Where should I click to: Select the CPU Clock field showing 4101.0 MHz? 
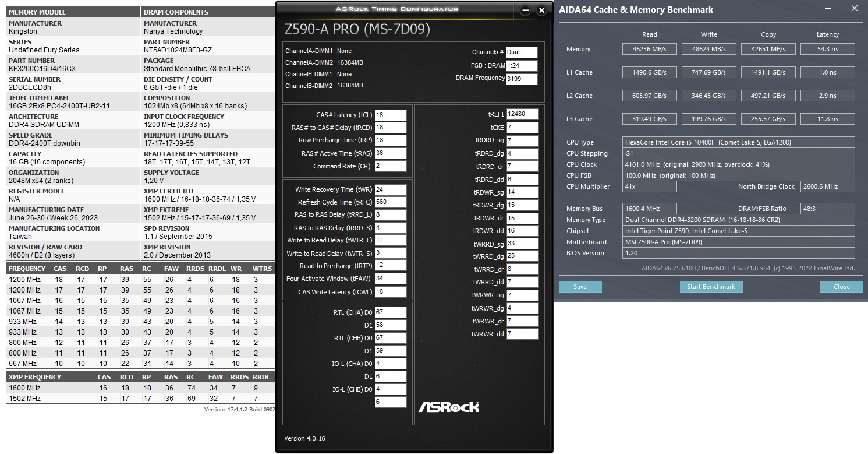(x=739, y=164)
